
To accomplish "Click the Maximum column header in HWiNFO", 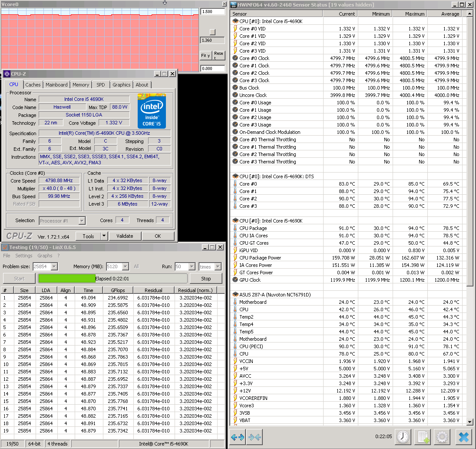I will point(410,13).
